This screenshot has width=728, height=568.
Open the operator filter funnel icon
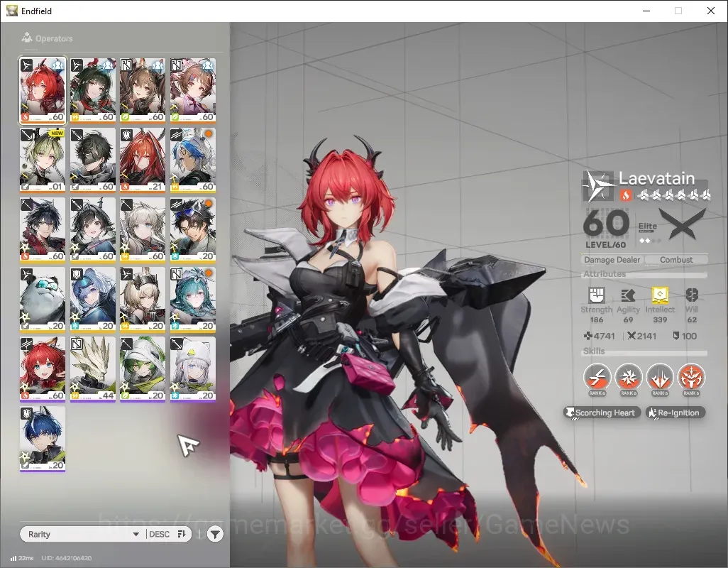coord(215,534)
